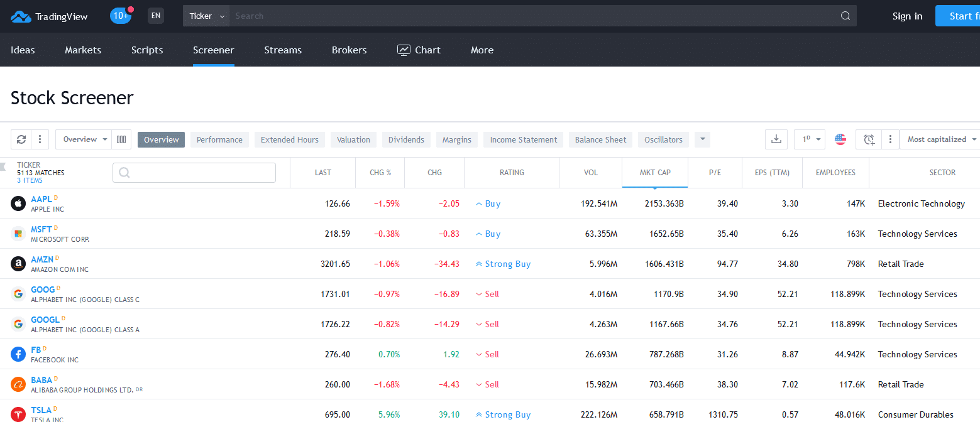Switch to the Dividends tab
This screenshot has width=980, height=422.
point(406,139)
